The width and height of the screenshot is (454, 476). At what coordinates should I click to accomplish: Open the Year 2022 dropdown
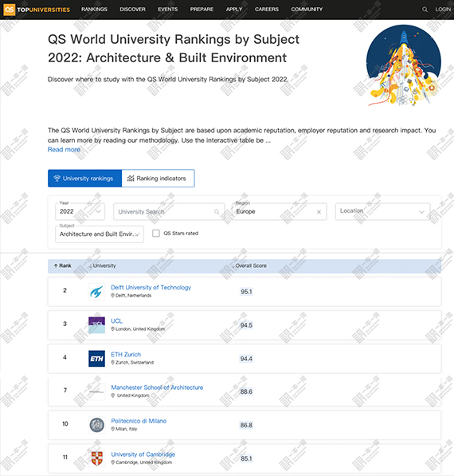(80, 211)
